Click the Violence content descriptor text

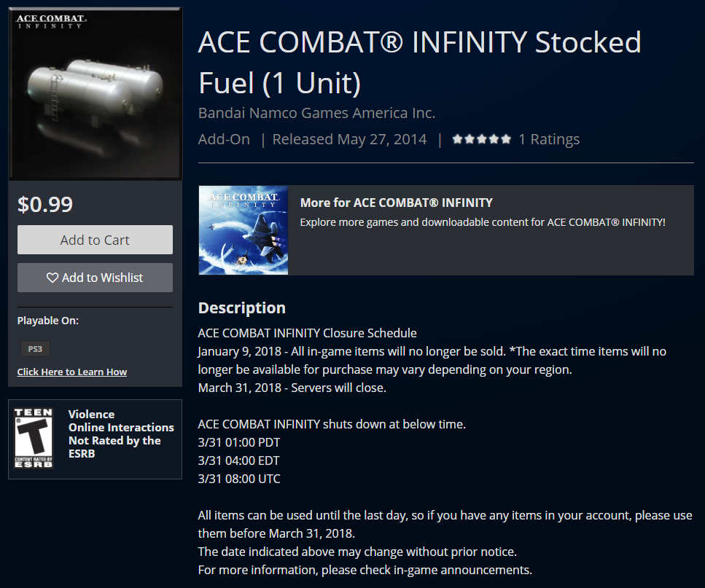91,414
